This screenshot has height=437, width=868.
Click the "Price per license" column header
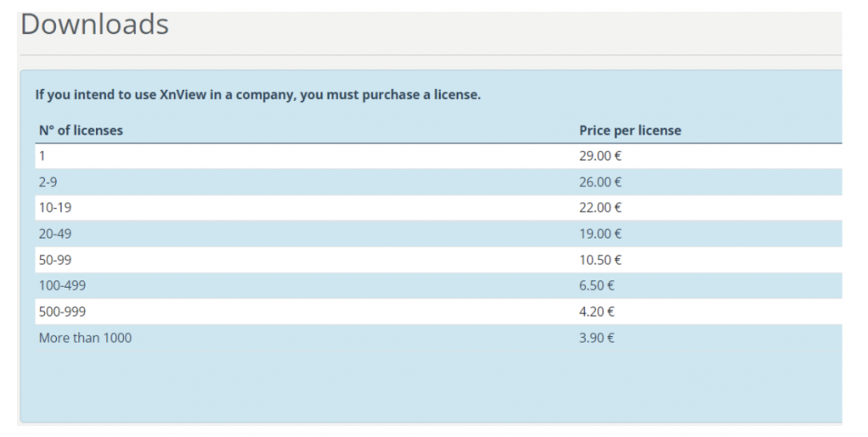pyautogui.click(x=630, y=130)
